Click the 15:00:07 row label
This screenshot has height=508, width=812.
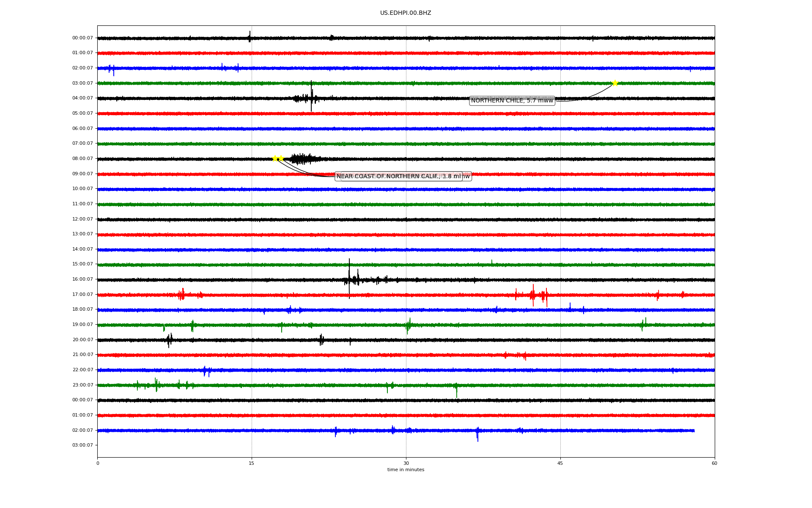(82, 264)
